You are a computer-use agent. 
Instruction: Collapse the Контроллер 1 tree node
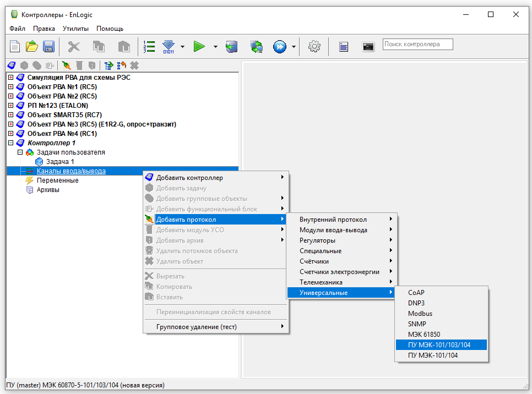pos(10,143)
